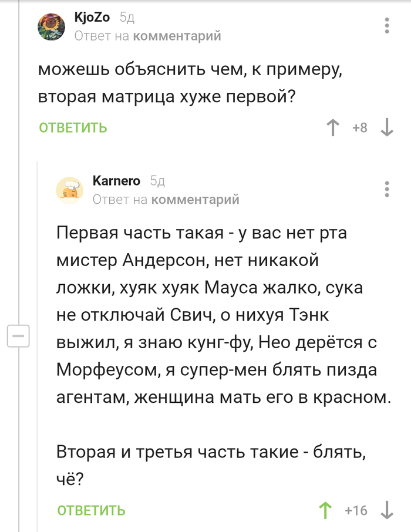Click the +16 rating counter

(356, 510)
